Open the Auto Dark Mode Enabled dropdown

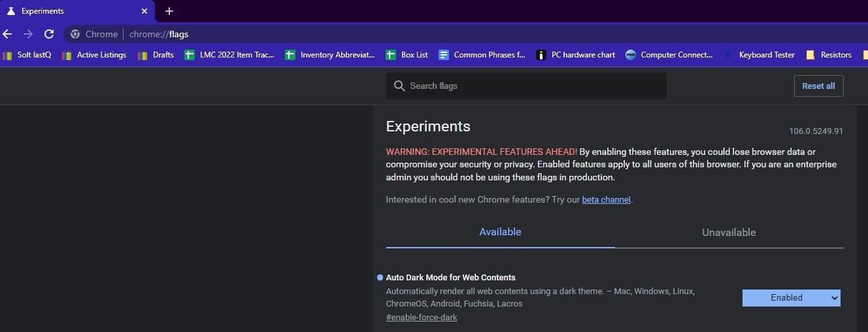pos(791,298)
